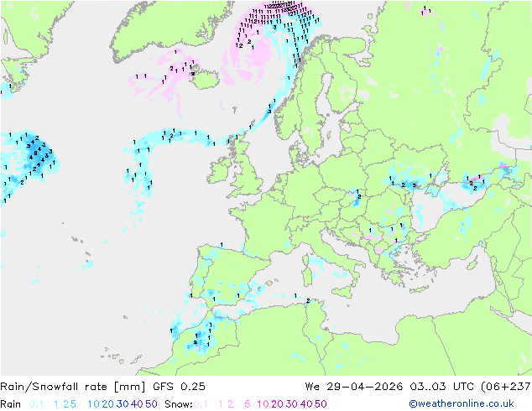The width and height of the screenshot is (532, 411).
Task: Click the '03..03 UTC' time text
Action: [x=441, y=387]
